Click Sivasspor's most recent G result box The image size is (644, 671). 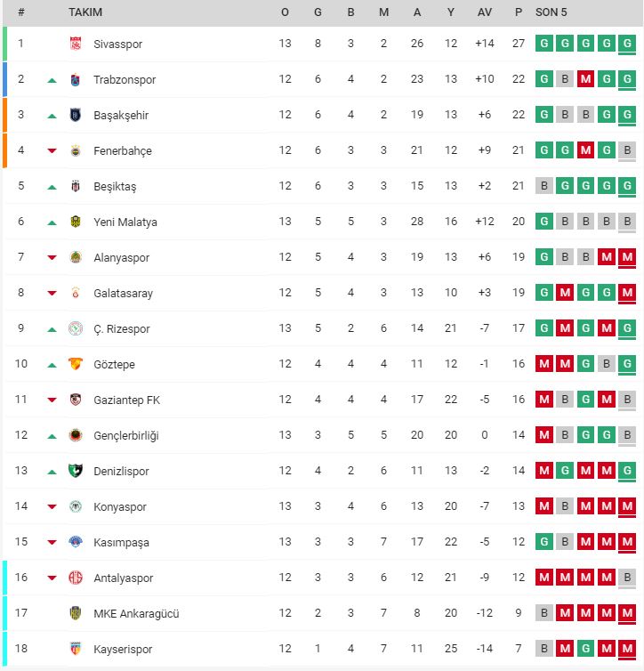pyautogui.click(x=627, y=44)
